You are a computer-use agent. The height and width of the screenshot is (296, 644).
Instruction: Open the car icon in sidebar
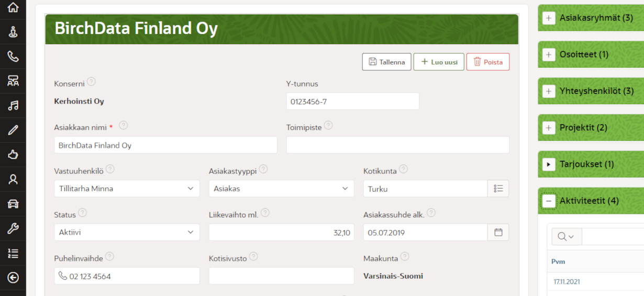13,204
